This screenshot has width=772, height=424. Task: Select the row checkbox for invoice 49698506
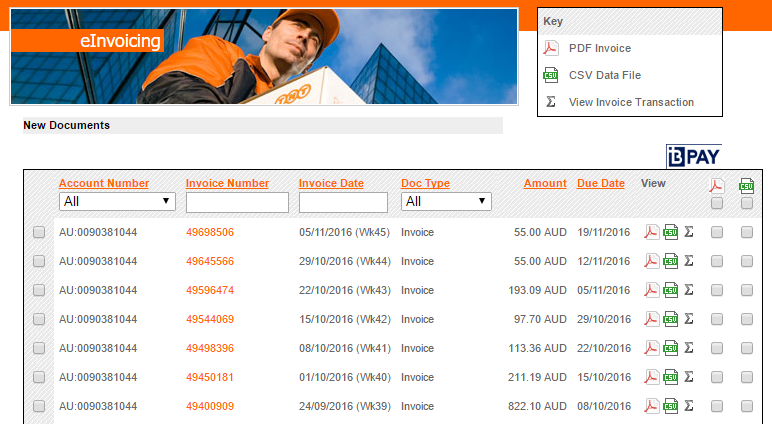(x=39, y=232)
